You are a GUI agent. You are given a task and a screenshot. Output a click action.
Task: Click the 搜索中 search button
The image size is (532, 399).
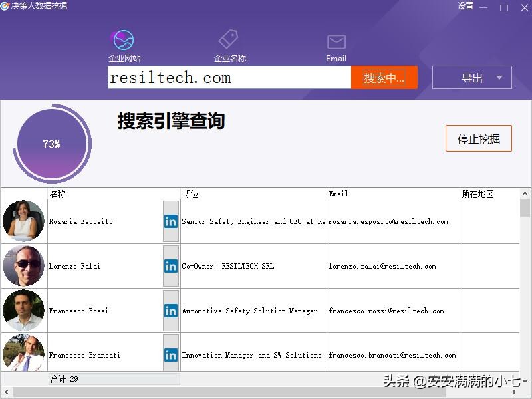coord(384,77)
